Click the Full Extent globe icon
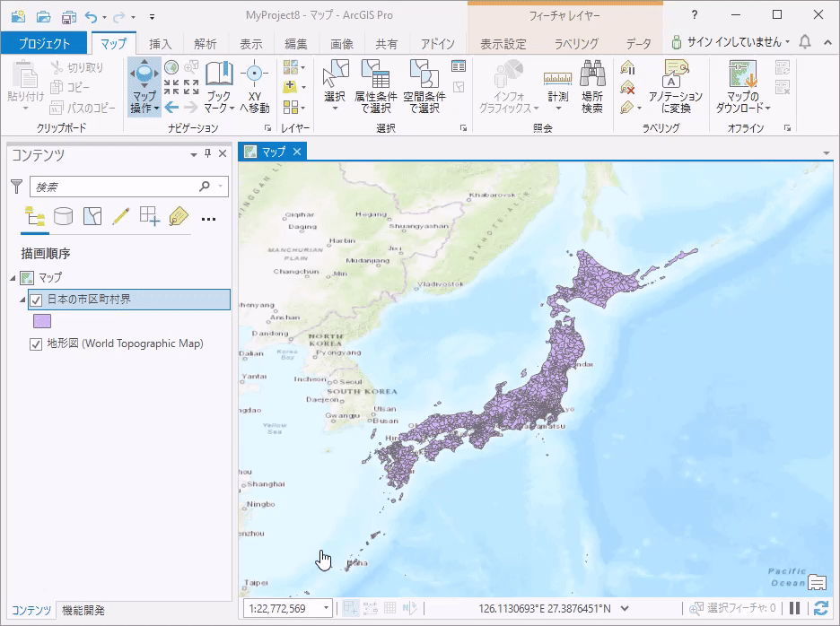The image size is (840, 626). pos(171,67)
